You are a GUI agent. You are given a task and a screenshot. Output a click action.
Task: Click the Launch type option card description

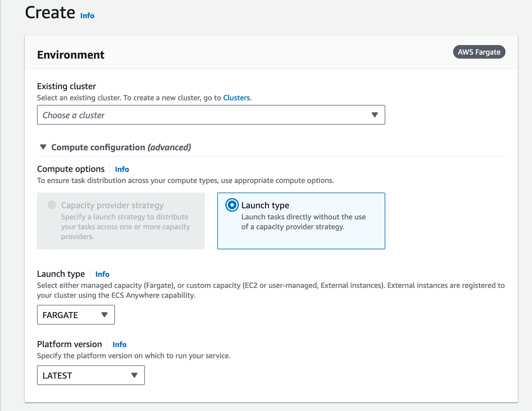point(303,222)
